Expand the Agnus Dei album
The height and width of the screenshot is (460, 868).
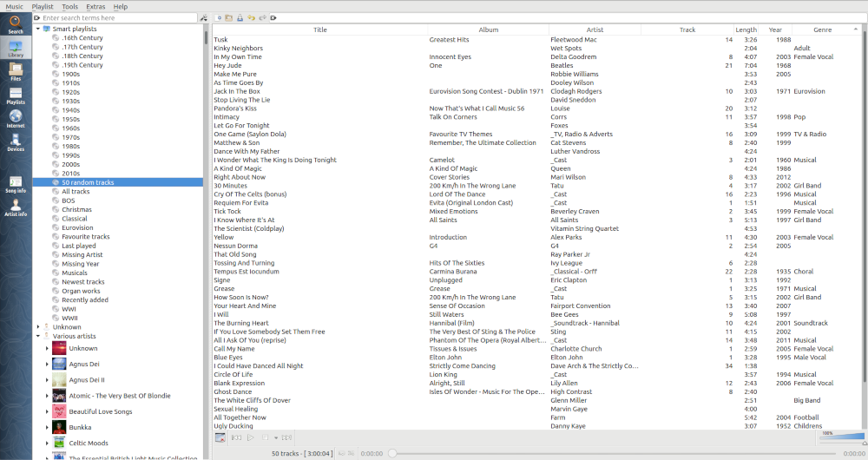pos(47,365)
